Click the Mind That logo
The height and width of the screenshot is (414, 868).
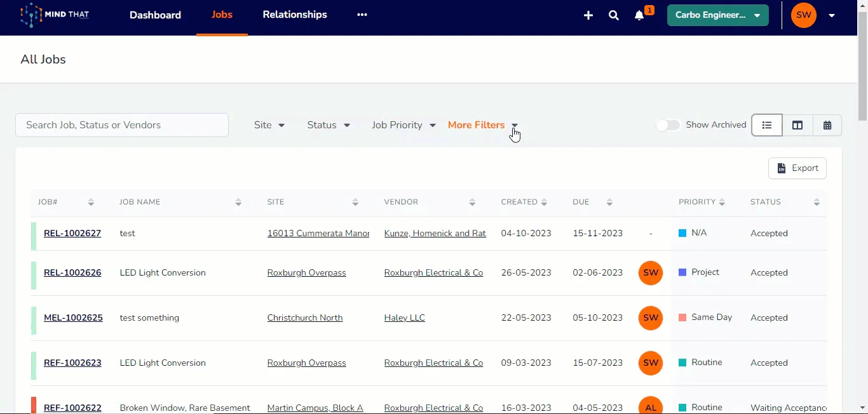click(x=55, y=15)
